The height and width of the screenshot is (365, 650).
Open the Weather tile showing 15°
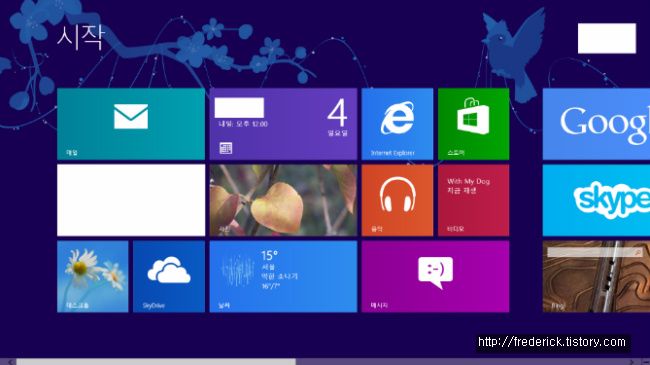pos(283,277)
